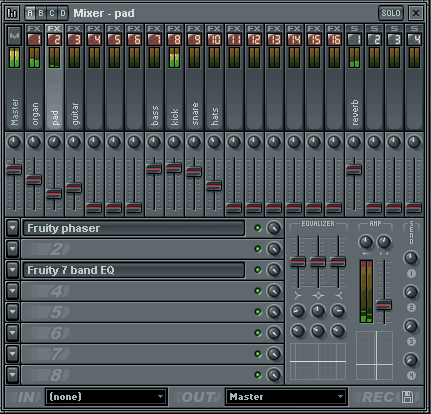Toggle the Fruity 7 band EQ enable LED
The image size is (431, 414).
click(x=258, y=270)
